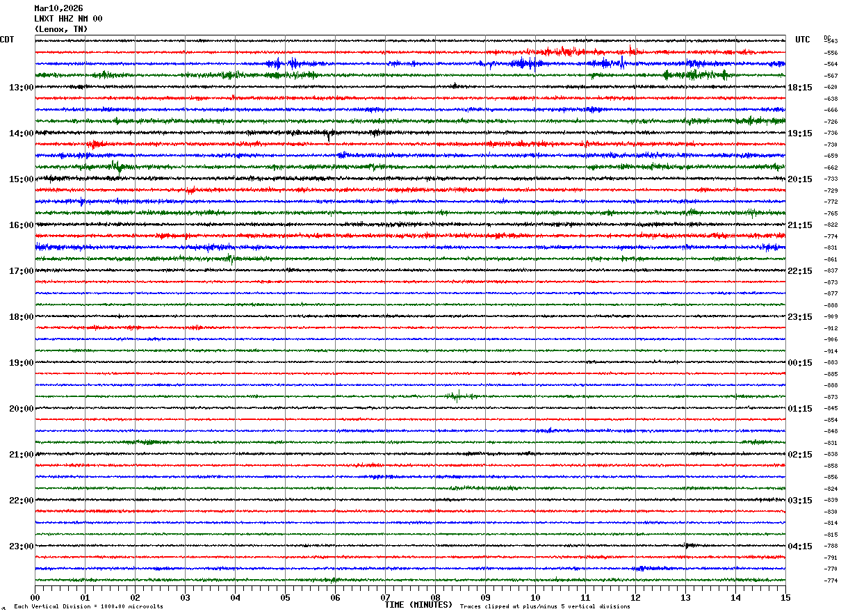The image size is (841, 616).
Task: Click the 03:15 UTC time label
Action: pyautogui.click(x=800, y=501)
